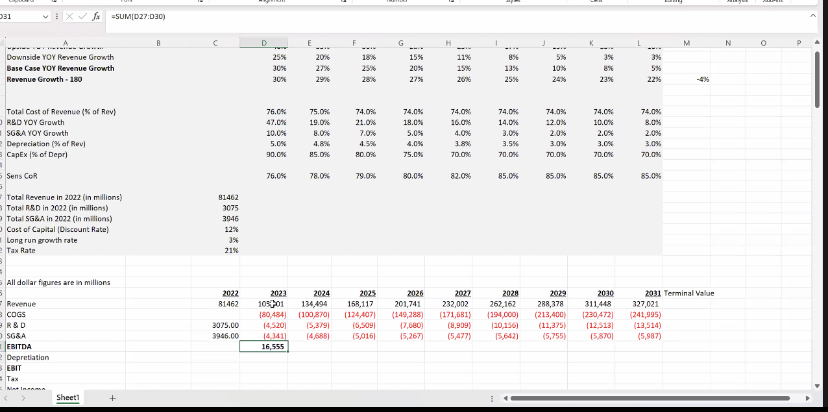The width and height of the screenshot is (828, 412).
Task: Select the 2031 revenue cell 327,021
Action: click(x=638, y=304)
